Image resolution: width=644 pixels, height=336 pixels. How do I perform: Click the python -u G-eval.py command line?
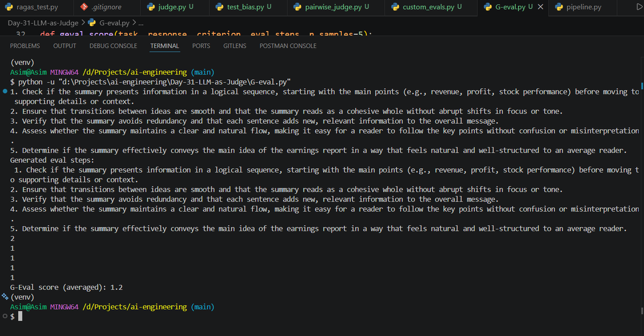coord(150,82)
